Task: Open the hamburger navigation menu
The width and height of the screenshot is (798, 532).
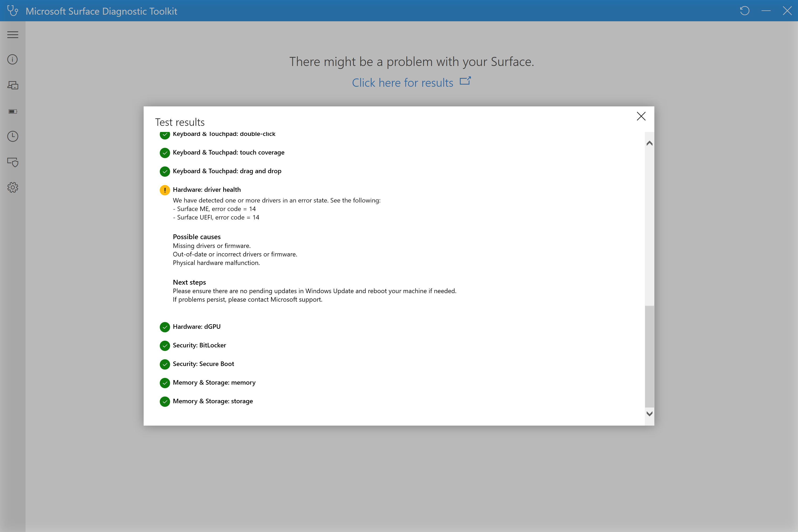Action: pyautogui.click(x=13, y=35)
